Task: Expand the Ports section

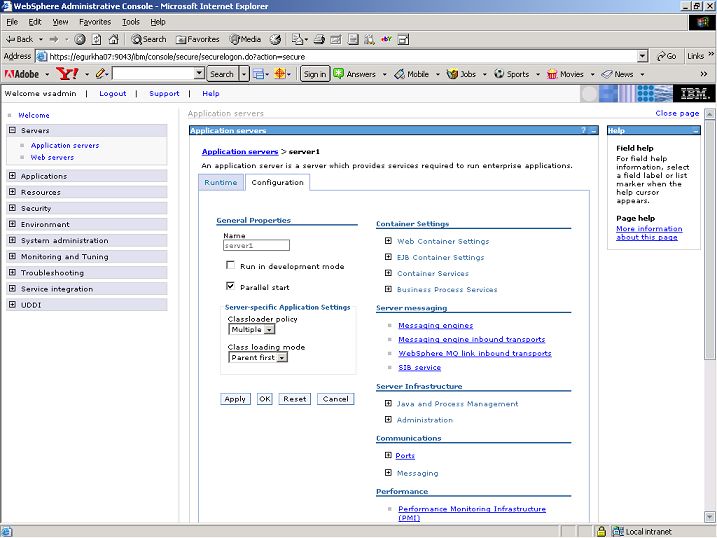Action: [388, 455]
